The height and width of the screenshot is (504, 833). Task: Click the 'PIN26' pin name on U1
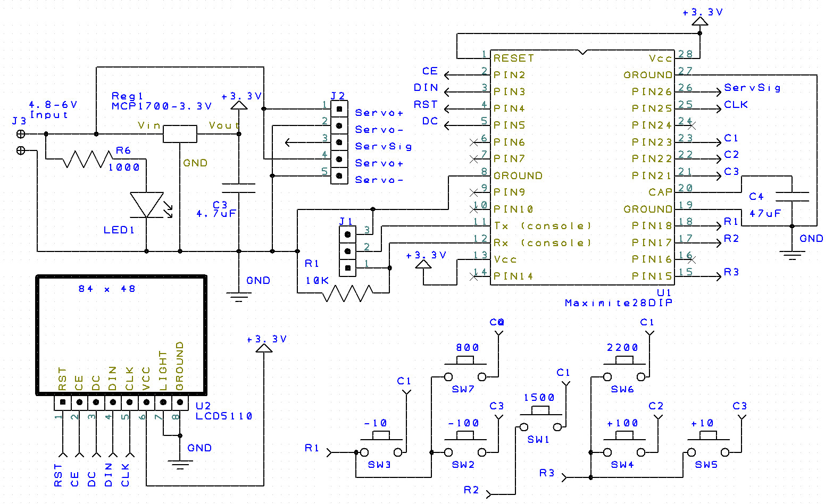652,91
